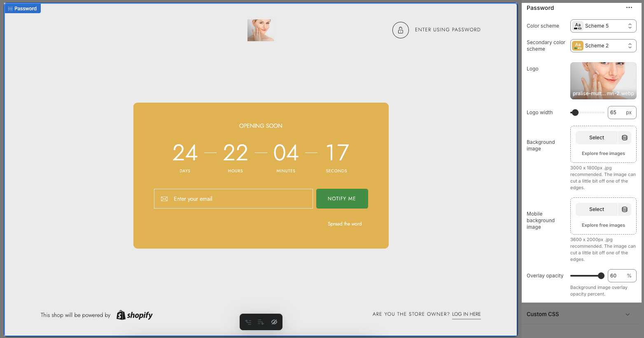Click the Overlay opacity slider handle
This screenshot has width=644, height=338.
point(601,276)
